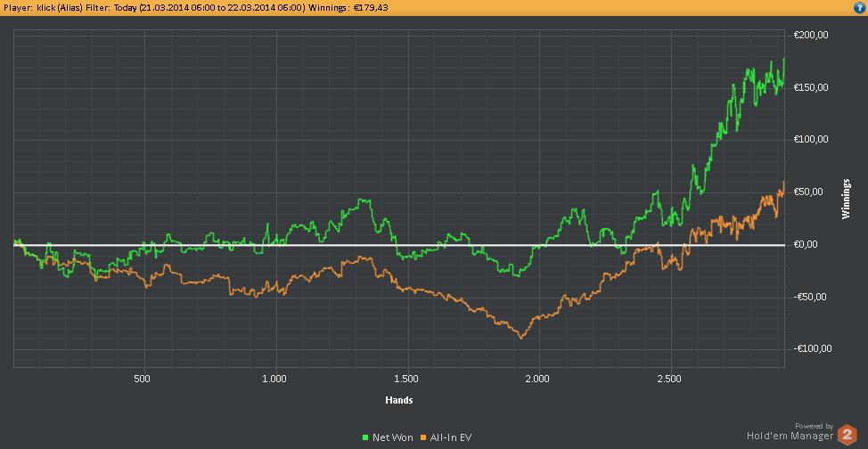This screenshot has height=449, width=868.
Task: Click the -€50,00 axis value
Action: point(810,297)
